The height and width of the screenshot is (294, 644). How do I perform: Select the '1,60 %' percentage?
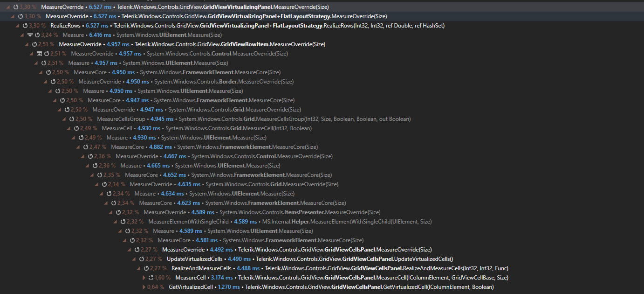163,278
